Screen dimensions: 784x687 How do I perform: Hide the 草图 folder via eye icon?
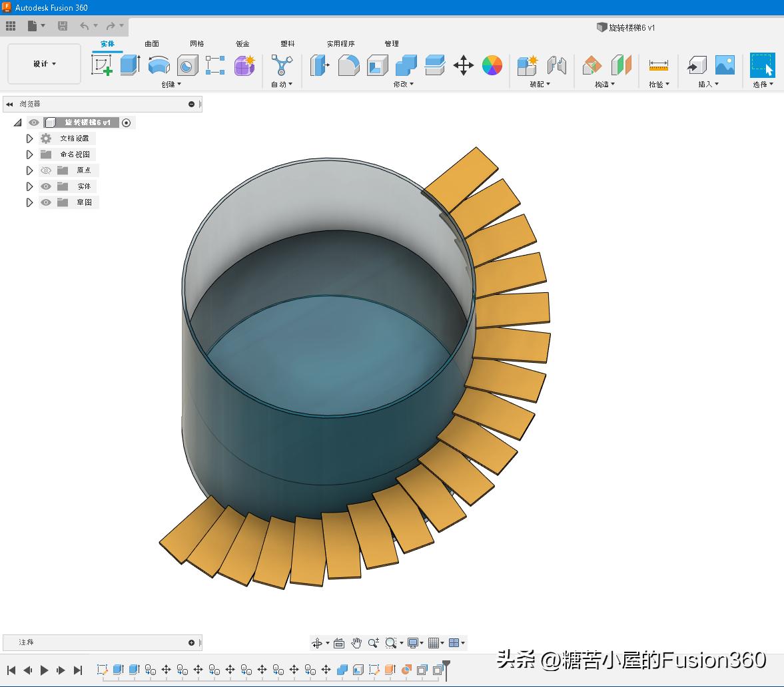(x=46, y=202)
